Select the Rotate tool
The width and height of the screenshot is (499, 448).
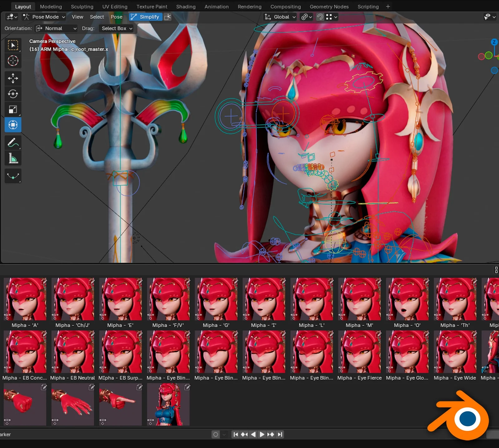(x=13, y=94)
